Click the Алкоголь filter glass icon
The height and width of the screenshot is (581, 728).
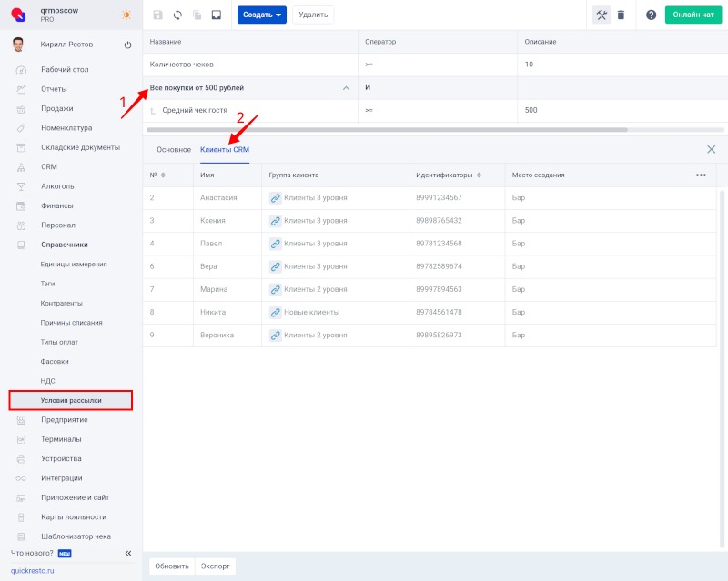(21, 186)
